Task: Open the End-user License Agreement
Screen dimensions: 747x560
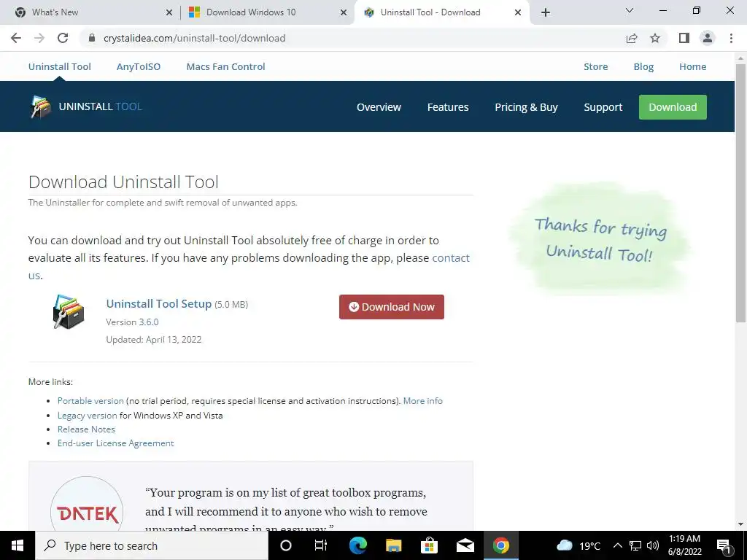Action: pyautogui.click(x=116, y=443)
